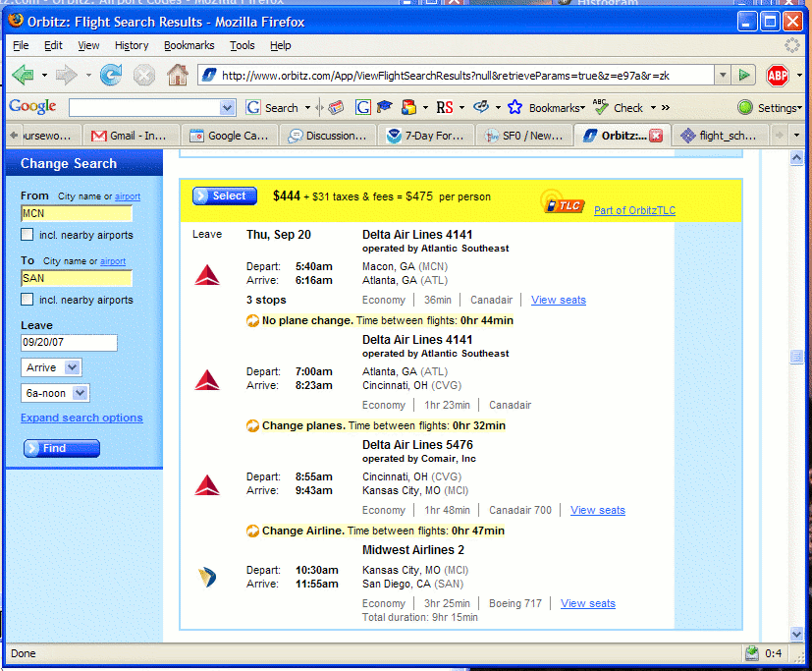Reload the page with the Refresh icon
The height and width of the screenshot is (671, 812).
point(111,75)
